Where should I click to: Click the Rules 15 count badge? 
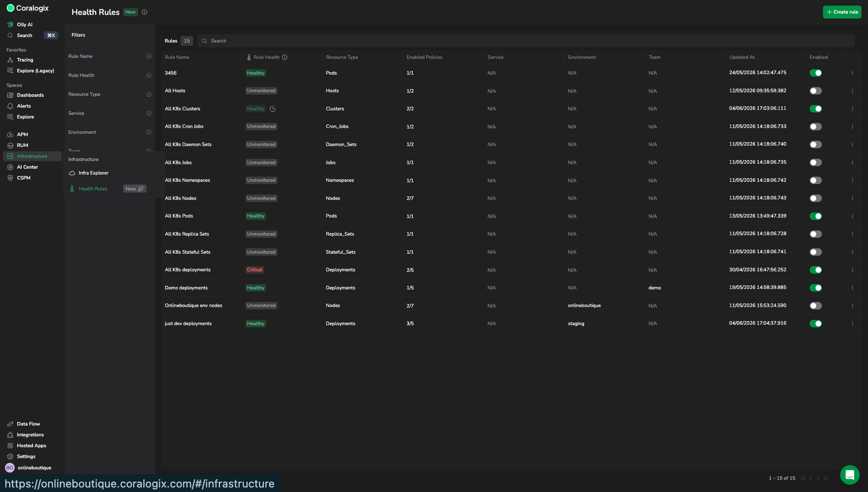187,41
